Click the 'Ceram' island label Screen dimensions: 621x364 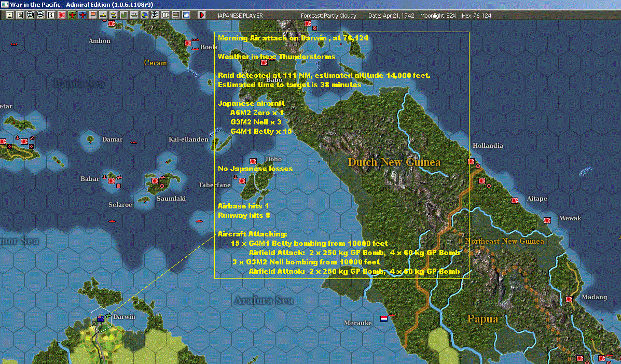(x=155, y=63)
